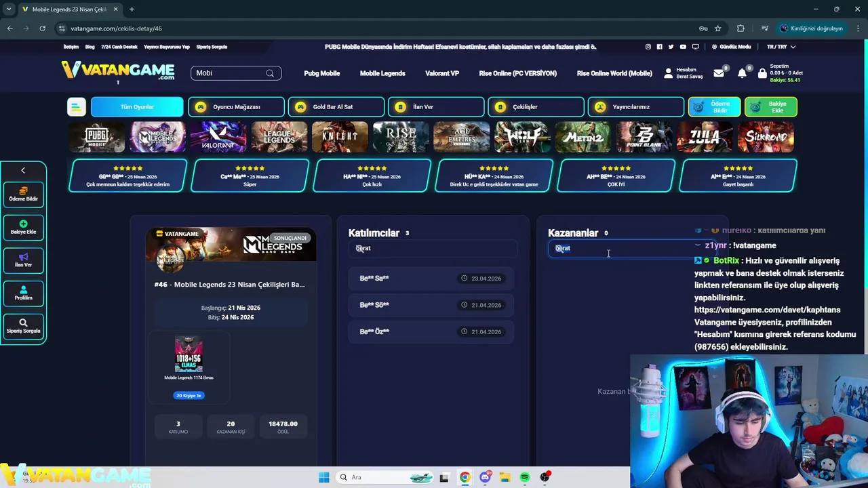The height and width of the screenshot is (488, 868).
Task: Select the Silkroad game thumbnail
Action: pyautogui.click(x=766, y=137)
